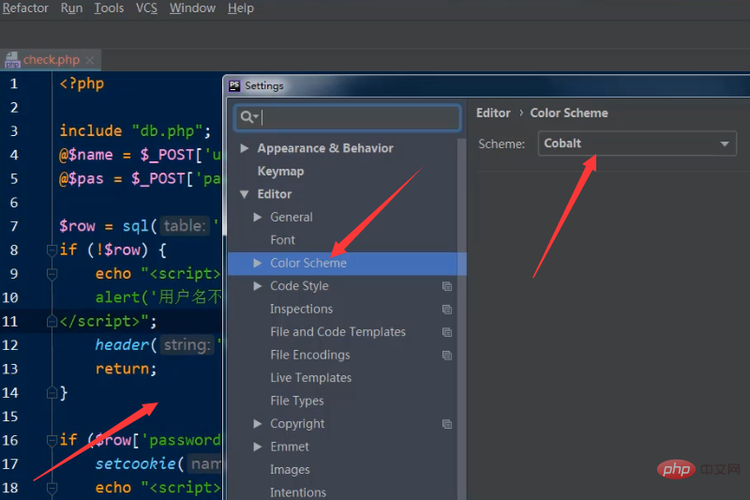This screenshot has height=500, width=750.
Task: Open Live Templates settings
Action: 311,378
